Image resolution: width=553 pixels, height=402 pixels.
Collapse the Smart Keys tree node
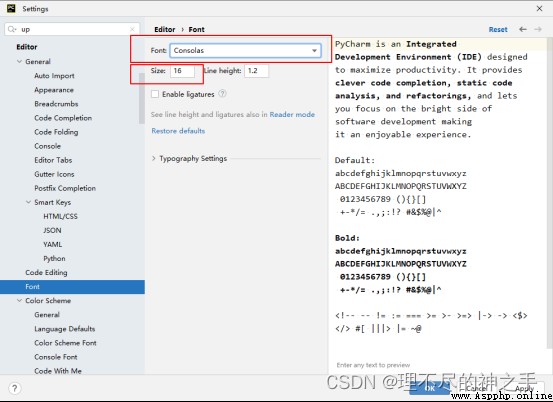coord(29,202)
